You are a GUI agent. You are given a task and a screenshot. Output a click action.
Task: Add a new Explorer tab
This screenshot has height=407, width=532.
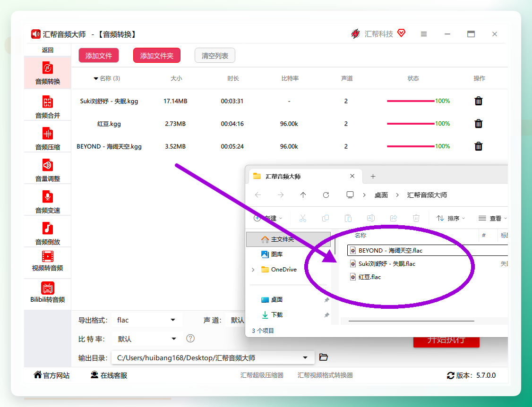click(x=373, y=176)
